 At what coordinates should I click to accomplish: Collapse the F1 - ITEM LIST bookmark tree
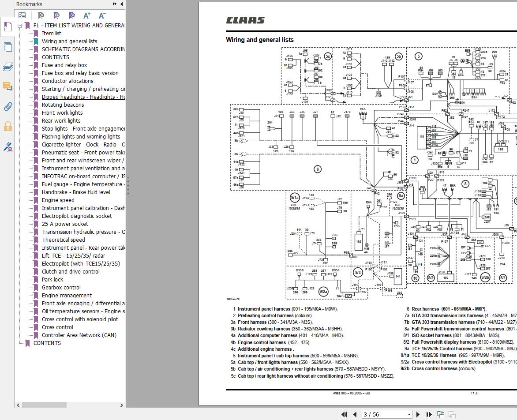(20, 26)
